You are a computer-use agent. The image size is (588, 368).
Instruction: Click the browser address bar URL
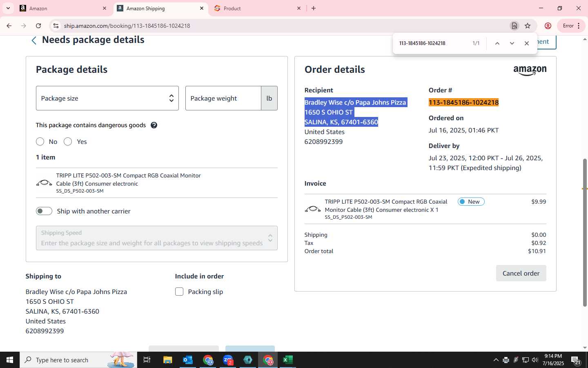point(127,26)
